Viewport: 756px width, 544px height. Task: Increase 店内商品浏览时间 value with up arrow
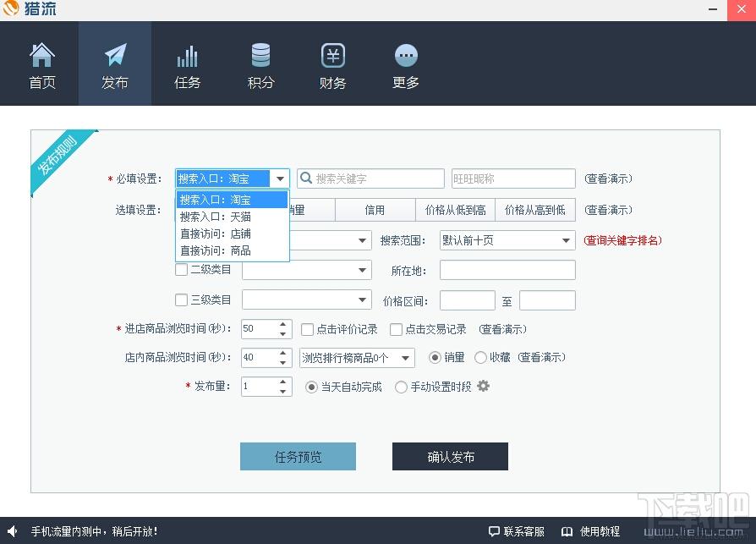[283, 353]
